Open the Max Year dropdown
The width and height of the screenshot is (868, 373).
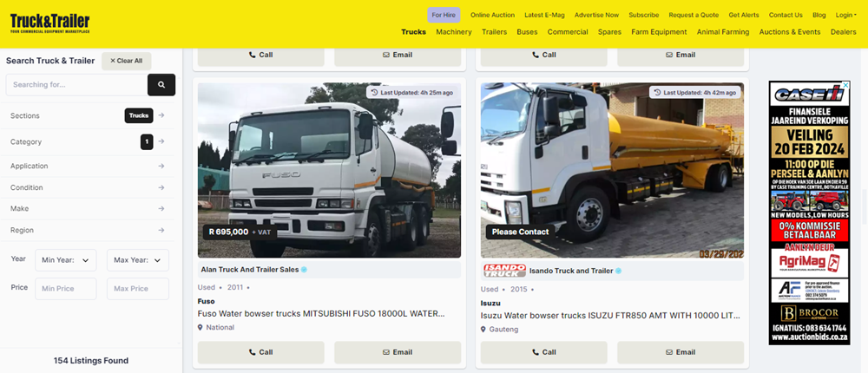[x=137, y=260]
